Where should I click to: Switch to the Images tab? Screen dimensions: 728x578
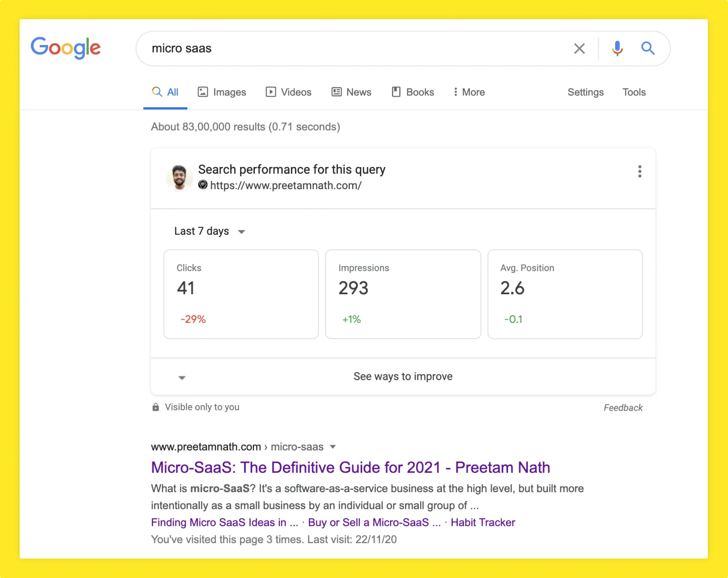[x=222, y=92]
